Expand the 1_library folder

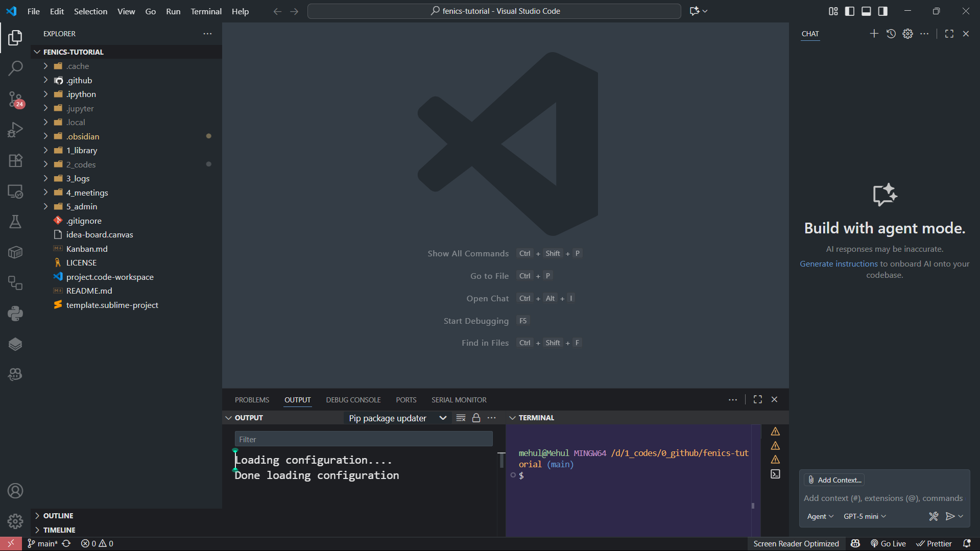pyautogui.click(x=126, y=150)
